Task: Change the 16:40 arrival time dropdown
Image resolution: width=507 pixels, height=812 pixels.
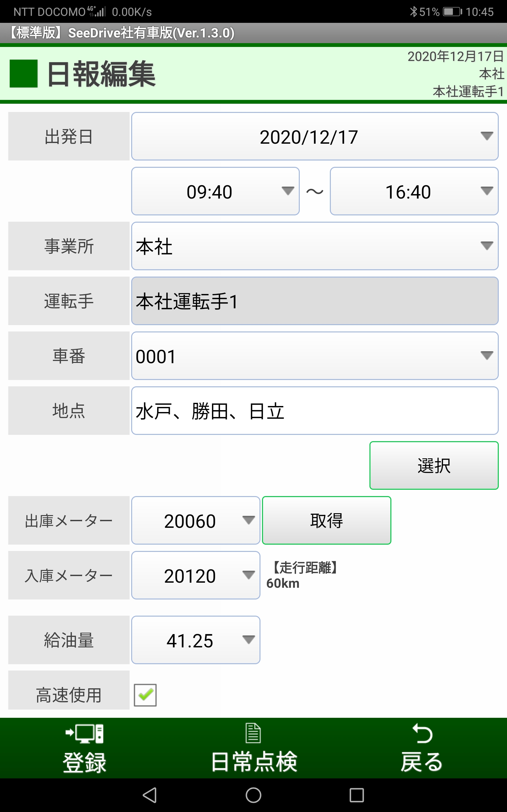Action: point(414,191)
